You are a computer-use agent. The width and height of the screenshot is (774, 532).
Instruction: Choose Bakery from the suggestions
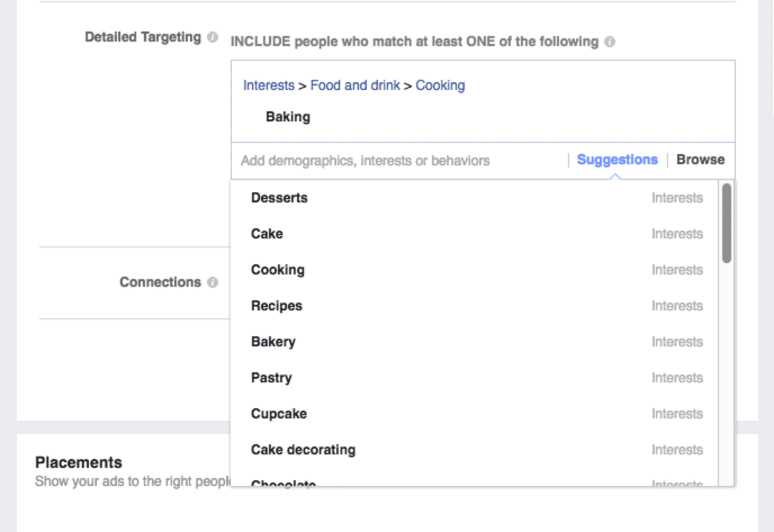click(x=274, y=342)
